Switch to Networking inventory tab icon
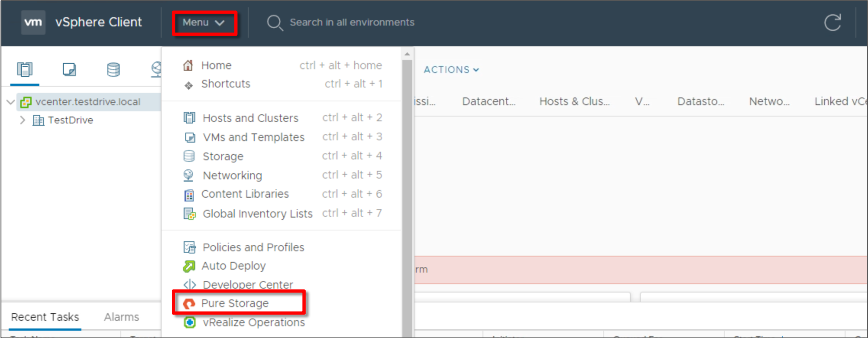The height and width of the screenshot is (338, 868). (157, 69)
